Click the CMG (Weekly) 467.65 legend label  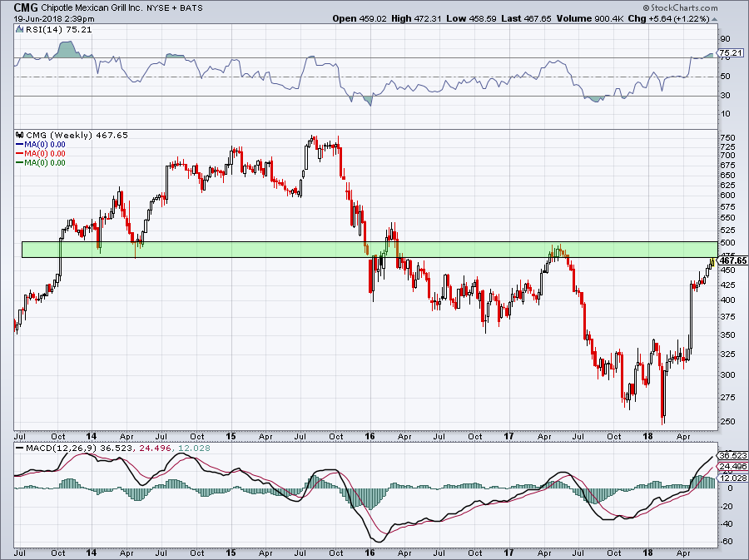(77, 135)
